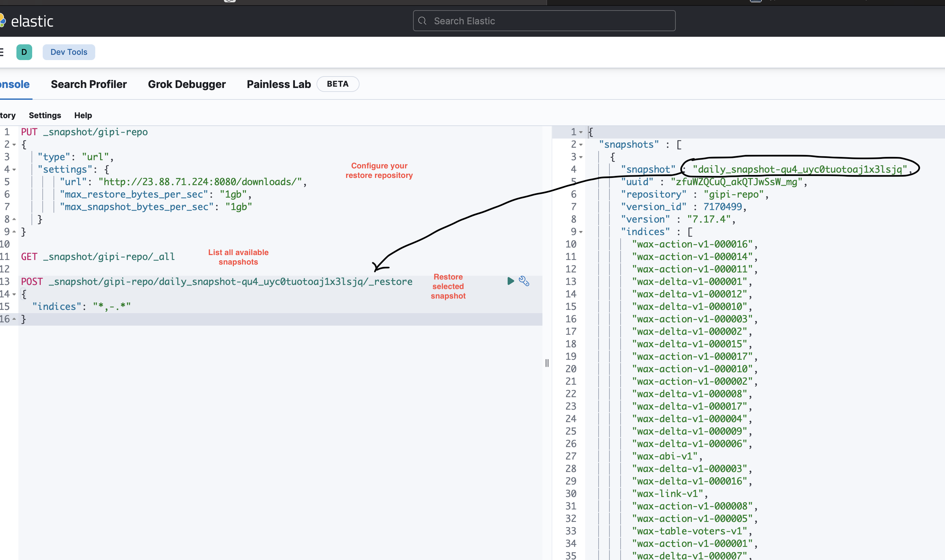Click index wax-action-v1-000016 in response
Screen dimensions: 945x560
pyautogui.click(x=692, y=244)
